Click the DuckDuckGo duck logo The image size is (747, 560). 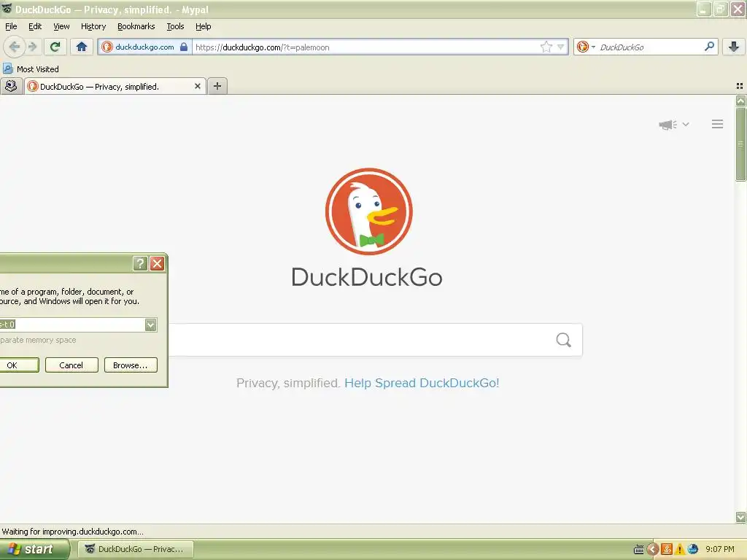[x=368, y=211]
